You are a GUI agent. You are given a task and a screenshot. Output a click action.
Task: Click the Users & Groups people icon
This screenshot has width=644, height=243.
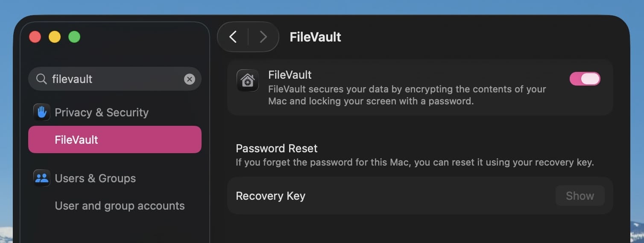[x=42, y=178]
